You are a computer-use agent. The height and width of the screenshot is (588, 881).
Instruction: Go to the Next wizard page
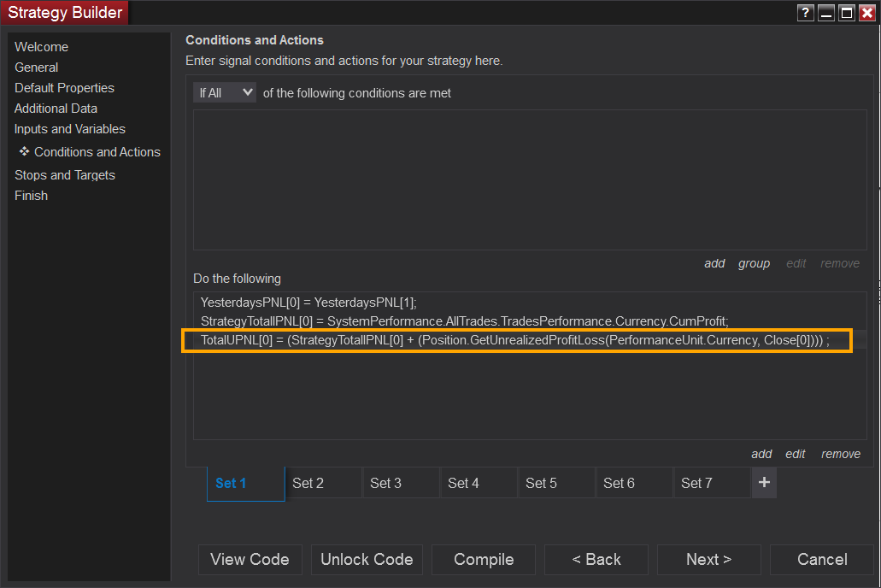pyautogui.click(x=708, y=560)
